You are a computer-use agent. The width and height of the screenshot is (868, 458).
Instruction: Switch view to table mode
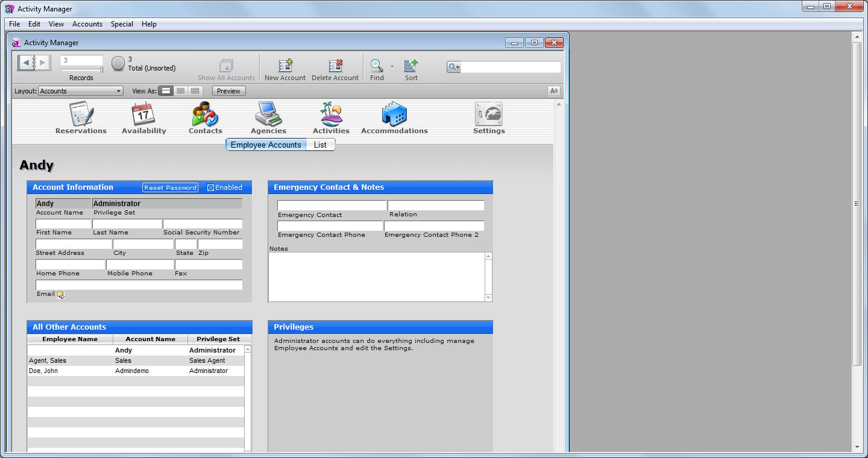tap(194, 90)
